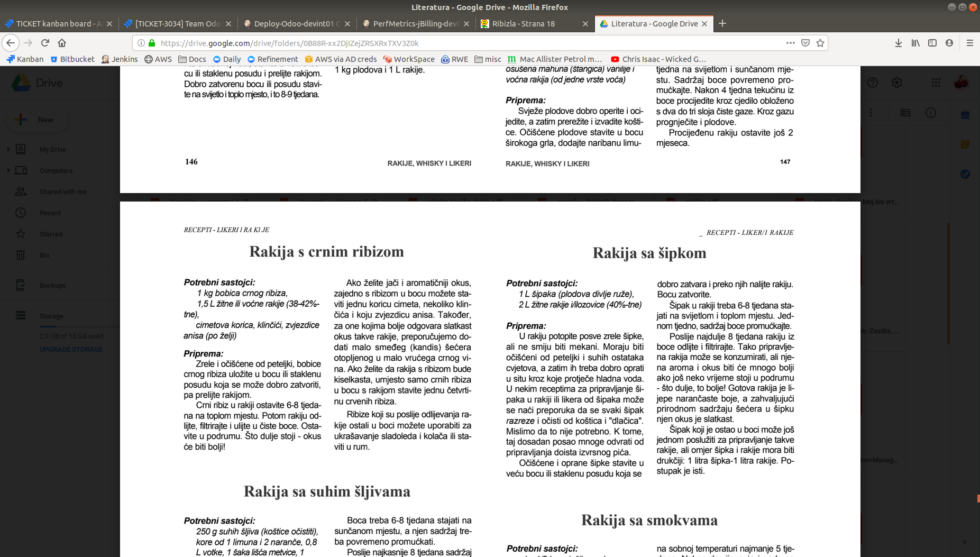Open Storage in Drive sidebar
Viewport: 980px width, 557px height.
51,316
